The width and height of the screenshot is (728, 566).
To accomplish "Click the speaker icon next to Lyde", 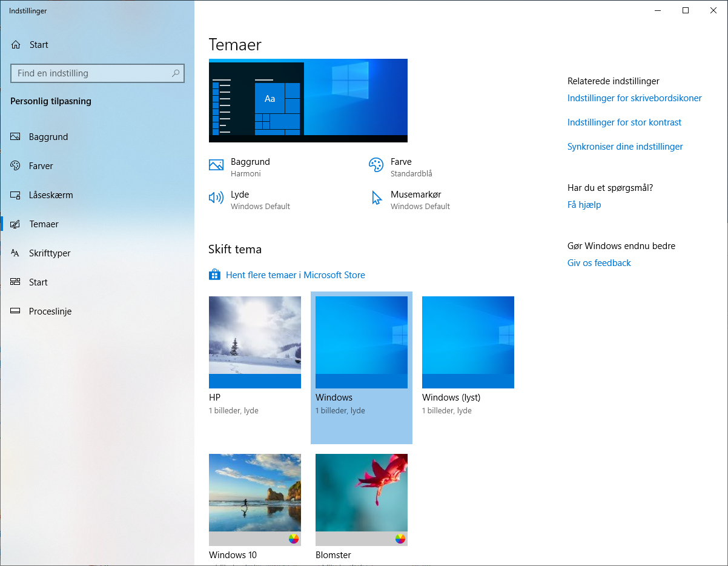I will [x=216, y=198].
